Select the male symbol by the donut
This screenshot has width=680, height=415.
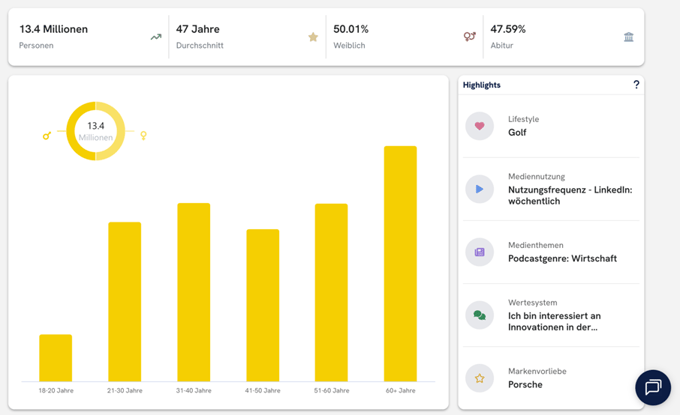pyautogui.click(x=46, y=135)
